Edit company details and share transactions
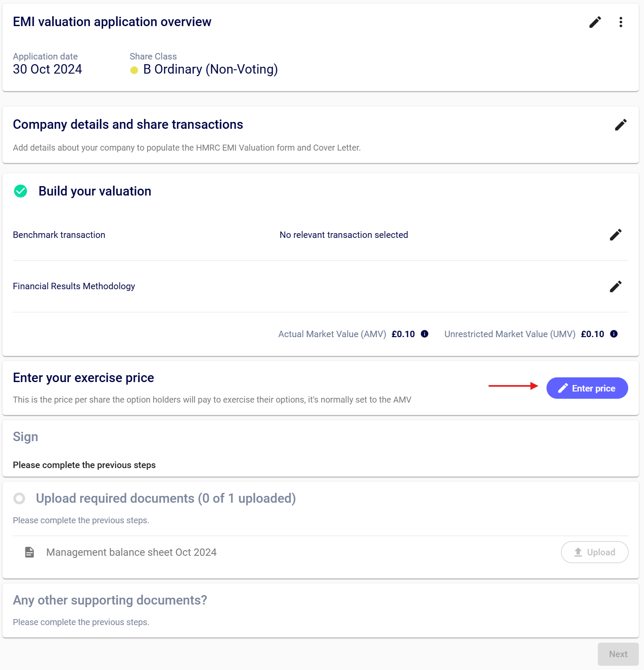Viewport: 644px width, 670px height. [x=620, y=125]
